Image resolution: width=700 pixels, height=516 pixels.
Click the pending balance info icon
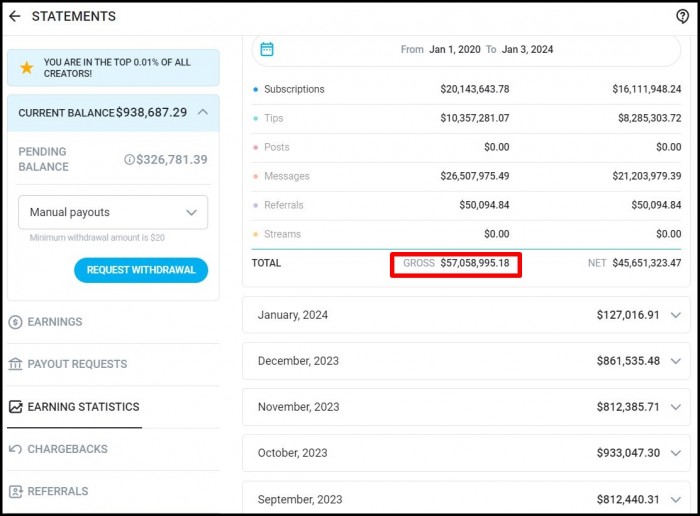(129, 160)
